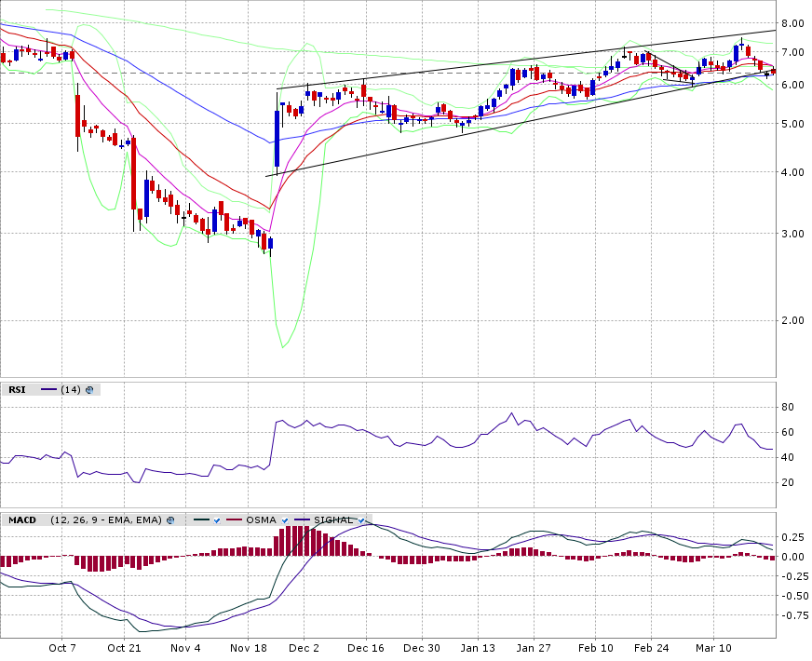Viewport: 812px width, 661px height.
Task: Open MACD indicator settings icon
Action: [x=170, y=520]
